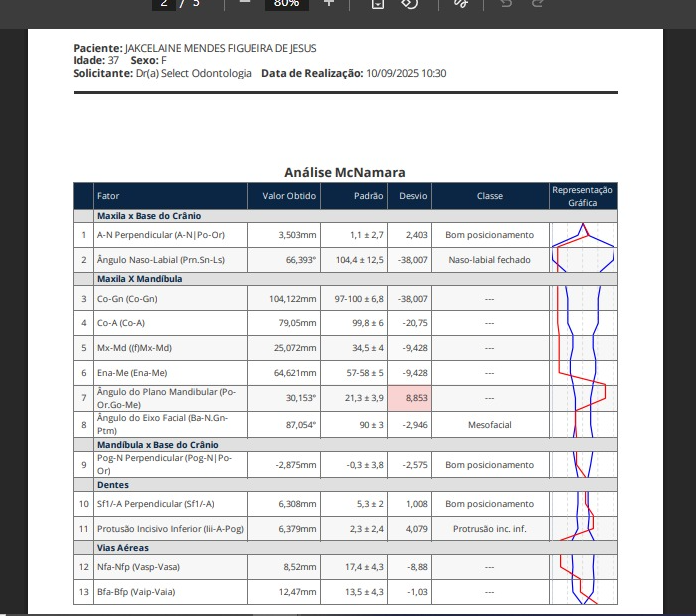Click the date '10/09/2025 10:30'
This screenshot has width=696, height=616.
pos(406,73)
